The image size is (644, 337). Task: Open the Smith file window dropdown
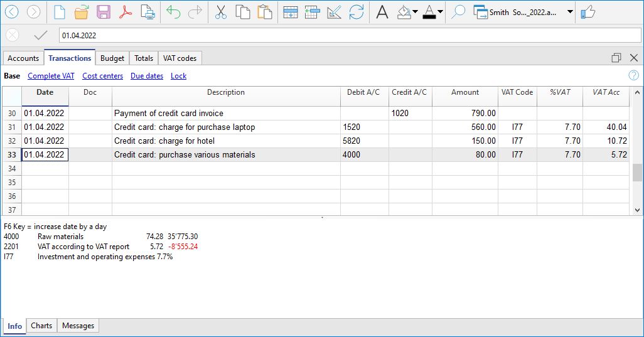coord(570,12)
